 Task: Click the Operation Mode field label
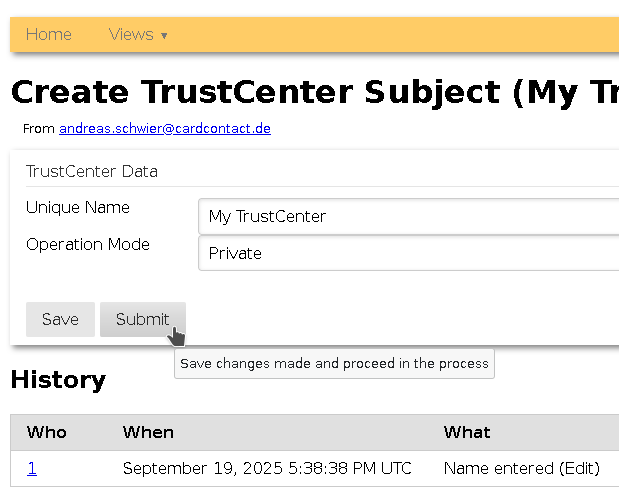pos(88,244)
